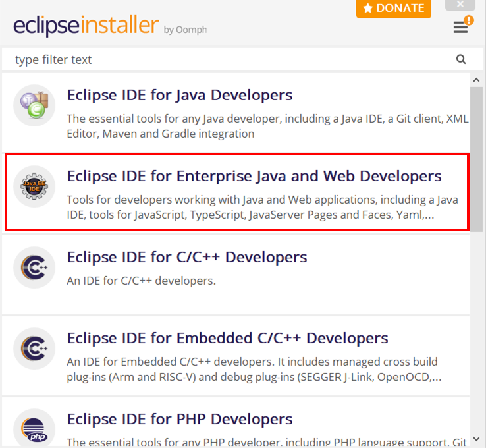Click the 'An IDE for Embedded C/C++ developers' description
The height and width of the screenshot is (448, 486).
coord(254,369)
